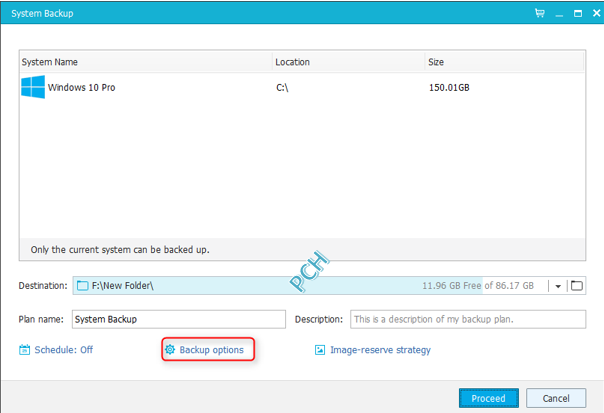This screenshot has height=413, width=604.
Task: Open the Schedule: Off link
Action: pos(64,350)
